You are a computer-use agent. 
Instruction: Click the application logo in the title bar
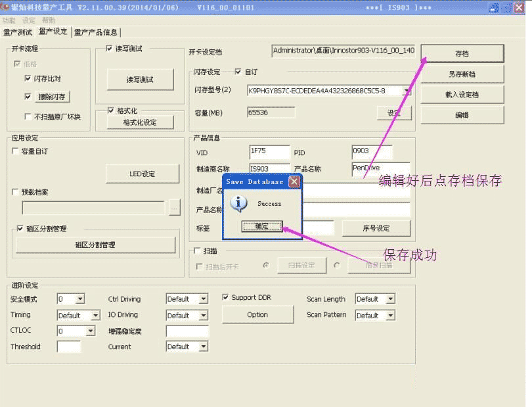click(x=7, y=7)
